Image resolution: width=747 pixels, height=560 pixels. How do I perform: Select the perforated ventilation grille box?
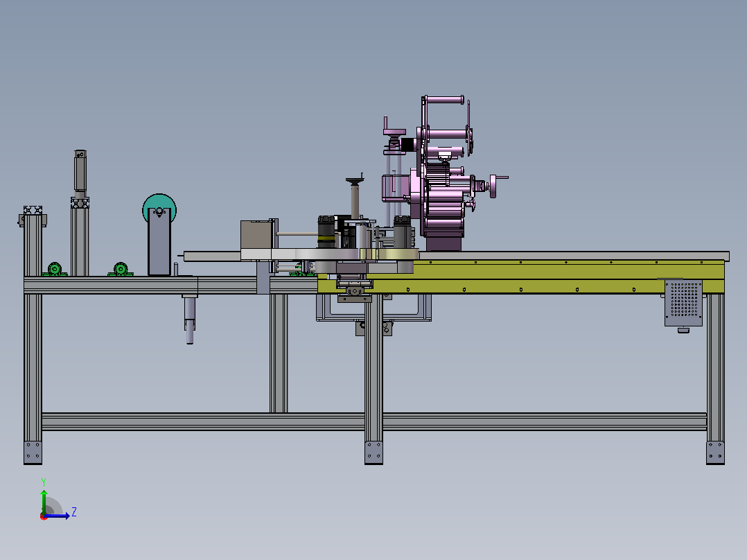coord(684,303)
